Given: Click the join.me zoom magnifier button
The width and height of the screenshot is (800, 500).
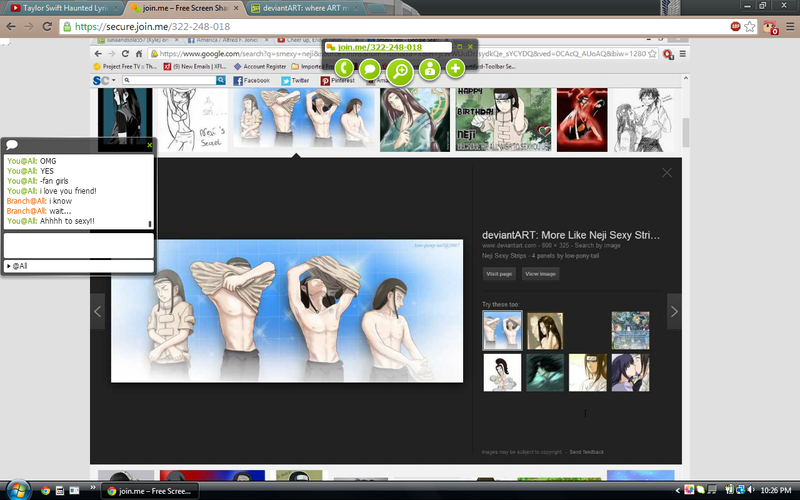Looking at the screenshot, I should point(399,72).
